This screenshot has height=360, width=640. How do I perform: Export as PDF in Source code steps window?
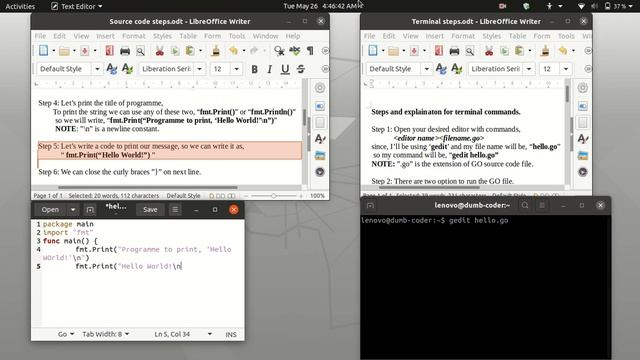(109, 51)
